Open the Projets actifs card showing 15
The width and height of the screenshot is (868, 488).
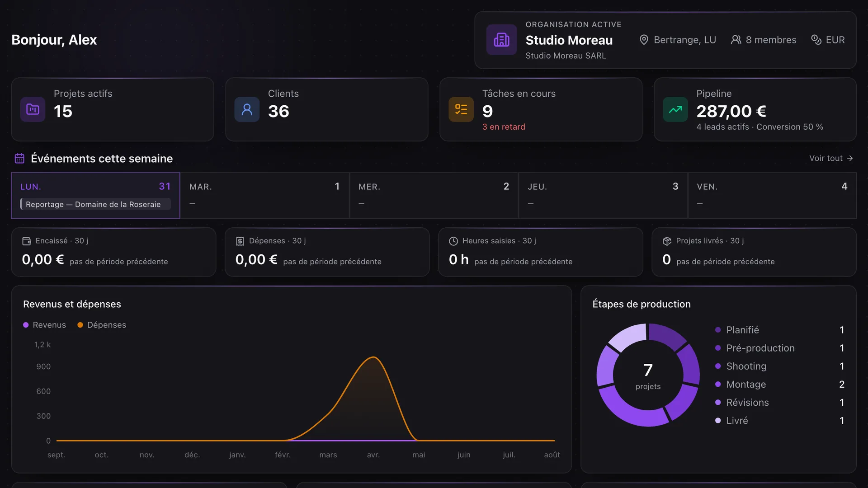point(113,109)
